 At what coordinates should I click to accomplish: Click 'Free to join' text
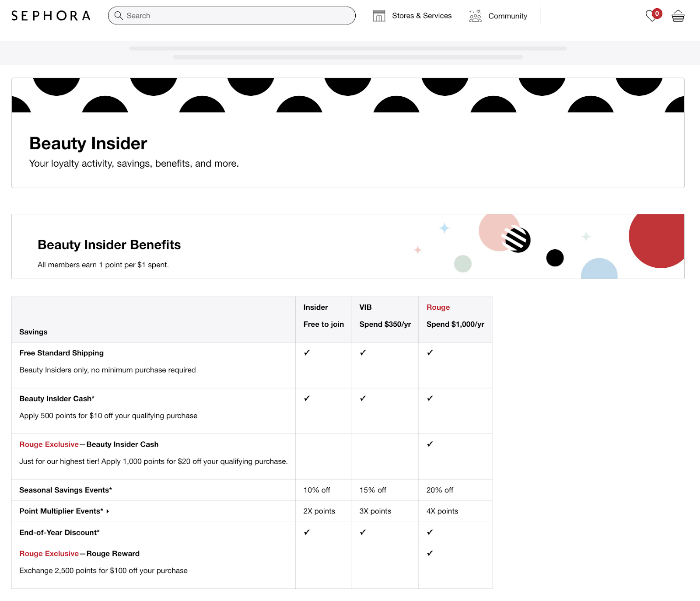point(324,324)
